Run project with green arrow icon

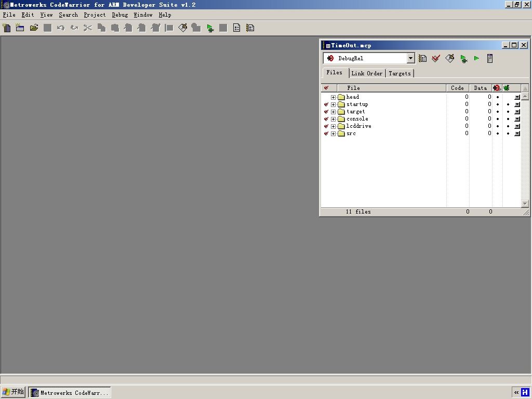pyautogui.click(x=477, y=58)
